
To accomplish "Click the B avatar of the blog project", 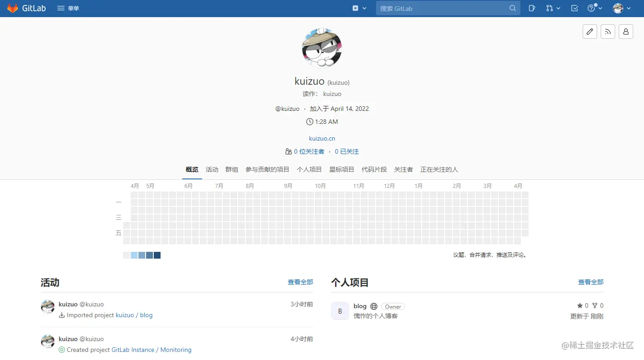I will 340,311.
